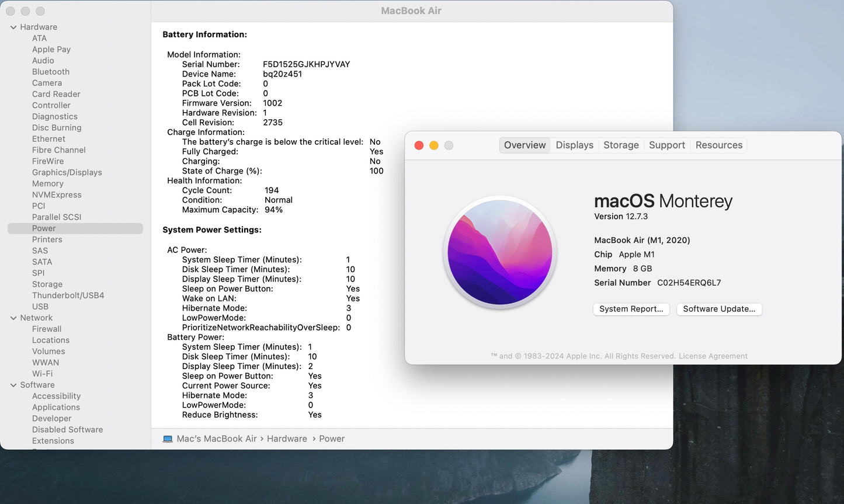Click the Cycle Count value 194
Viewport: 844px width, 504px height.
(x=272, y=190)
